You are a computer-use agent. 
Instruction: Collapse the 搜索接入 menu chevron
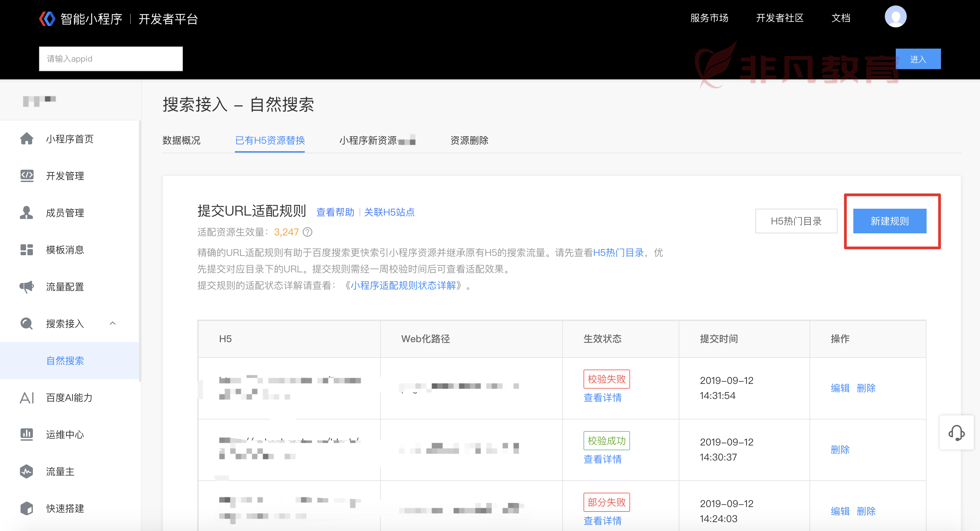(113, 323)
